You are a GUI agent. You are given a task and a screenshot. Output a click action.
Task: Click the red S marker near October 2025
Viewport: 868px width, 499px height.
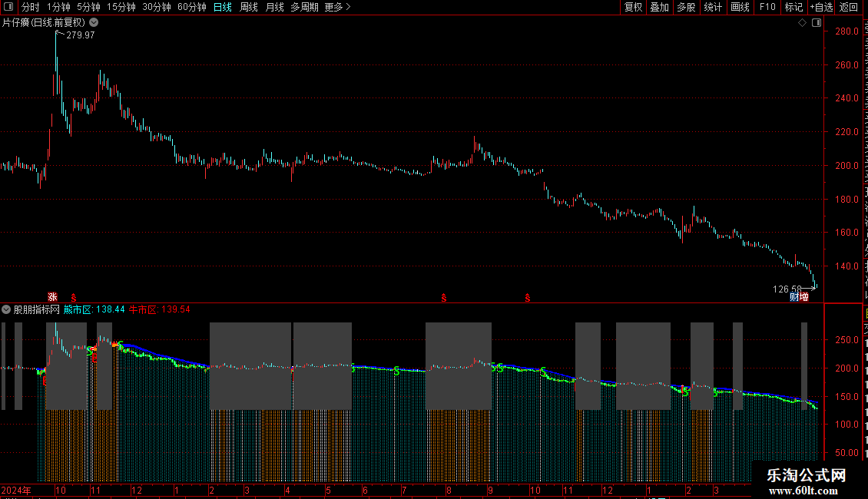(x=528, y=298)
